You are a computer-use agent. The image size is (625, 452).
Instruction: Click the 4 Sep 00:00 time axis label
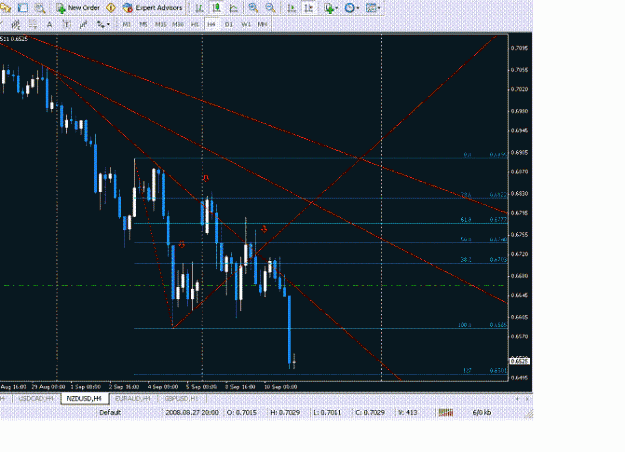coord(163,387)
